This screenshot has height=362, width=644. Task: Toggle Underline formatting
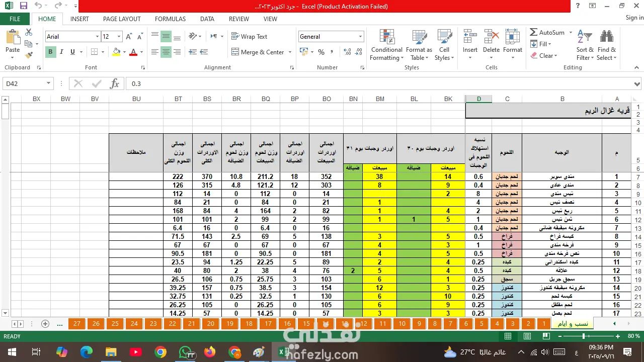(72, 52)
